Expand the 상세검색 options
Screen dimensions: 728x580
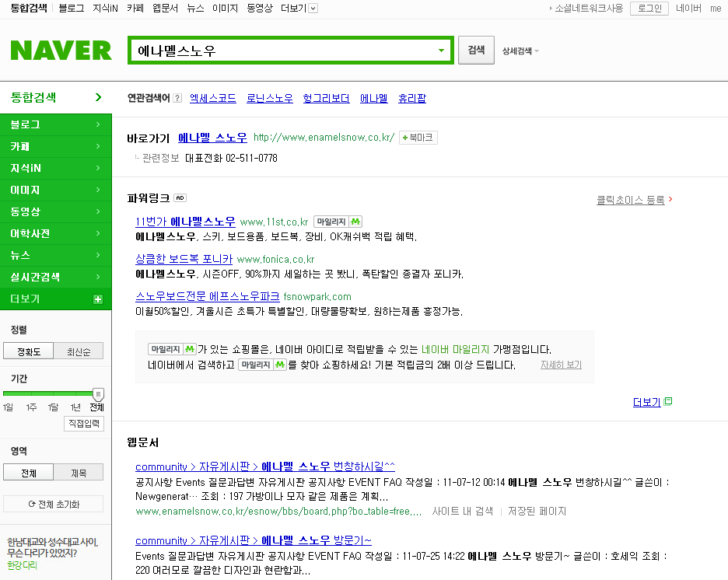[520, 51]
